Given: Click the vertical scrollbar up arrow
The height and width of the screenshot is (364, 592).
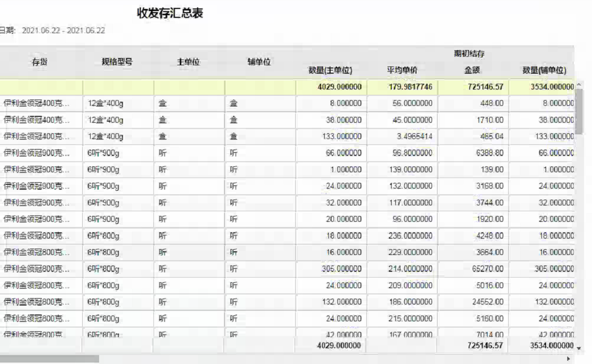Looking at the screenshot, I should pos(579,84).
